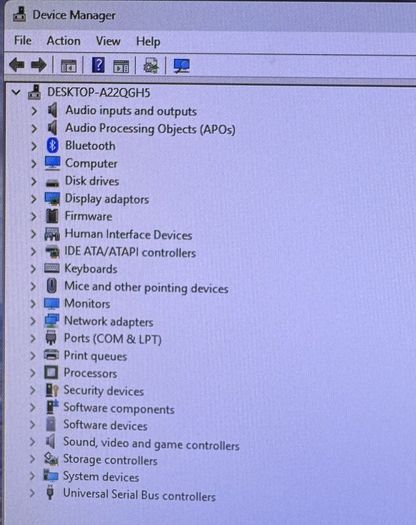This screenshot has height=525, width=416.
Task: Expand Audio inputs and outputs chevron
Action: coord(34,110)
